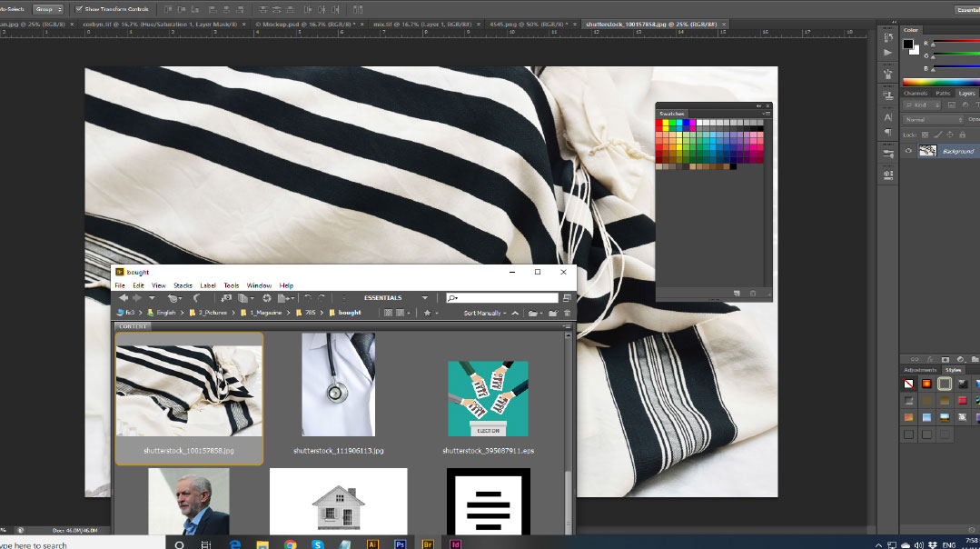980x549 pixels.
Task: Hide the Background layer eye icon
Action: [908, 151]
